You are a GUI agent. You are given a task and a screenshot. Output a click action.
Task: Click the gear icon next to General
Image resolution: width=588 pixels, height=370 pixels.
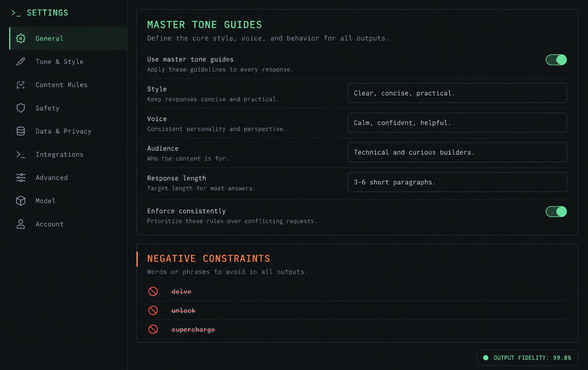pyautogui.click(x=21, y=39)
